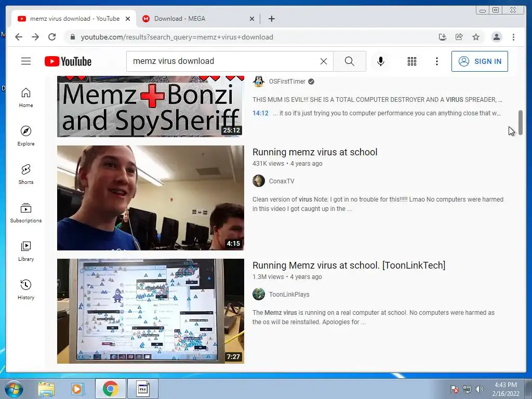Open Shorts in the sidebar

click(x=26, y=174)
